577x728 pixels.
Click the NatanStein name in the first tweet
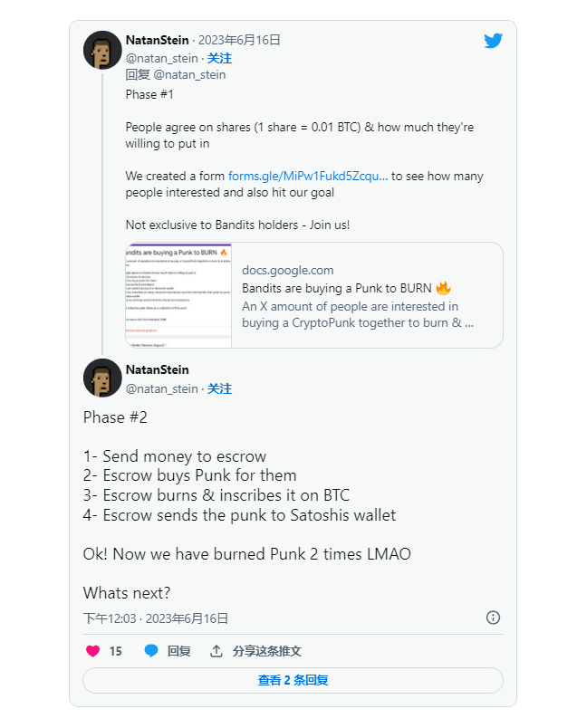click(158, 41)
